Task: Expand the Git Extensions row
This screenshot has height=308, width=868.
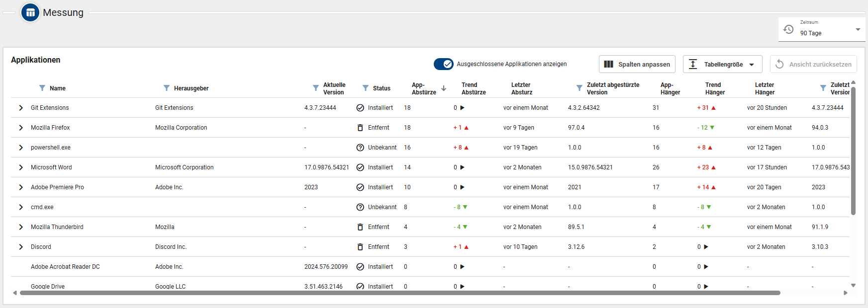Action: coord(21,108)
